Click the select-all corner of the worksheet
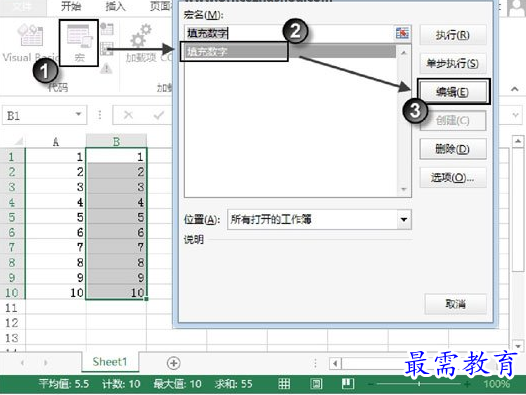 (x=13, y=141)
